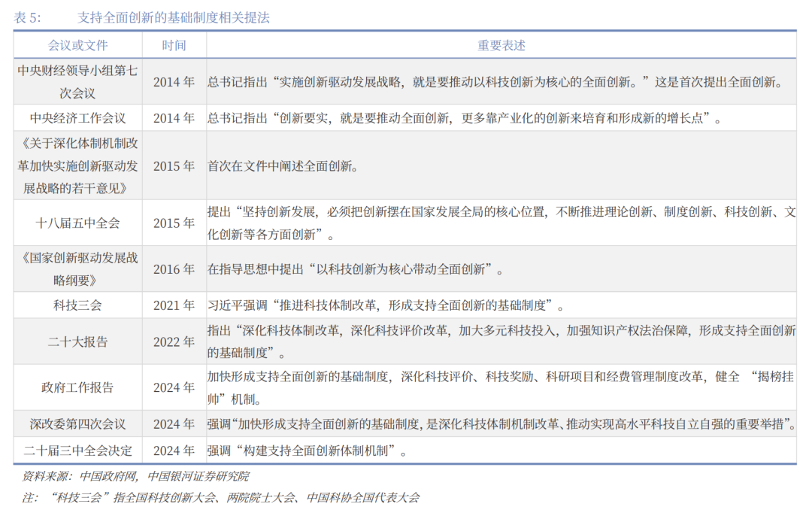The width and height of the screenshot is (812, 516).
Task: Click the cell 中央财经领导小组第七次会议
Action: point(77,82)
